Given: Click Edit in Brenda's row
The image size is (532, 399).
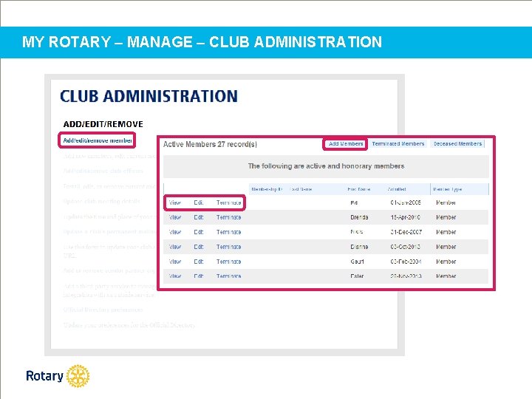Looking at the screenshot, I should pos(199,217).
